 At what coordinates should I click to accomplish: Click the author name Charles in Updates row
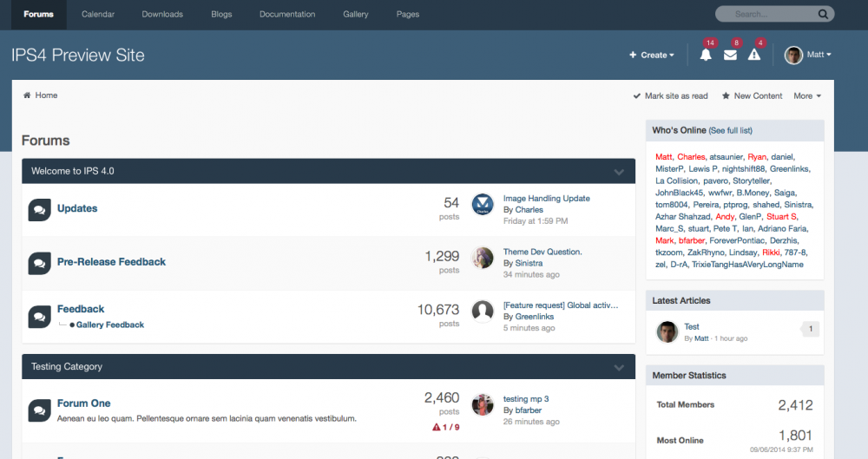[x=529, y=210]
